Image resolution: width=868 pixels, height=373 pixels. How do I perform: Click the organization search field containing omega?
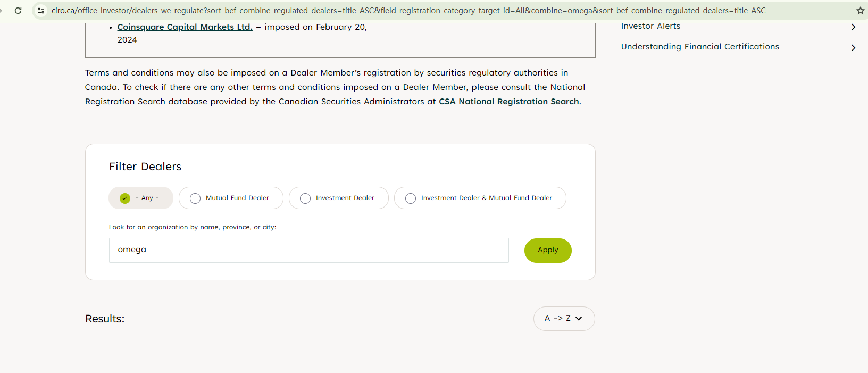[308, 250]
